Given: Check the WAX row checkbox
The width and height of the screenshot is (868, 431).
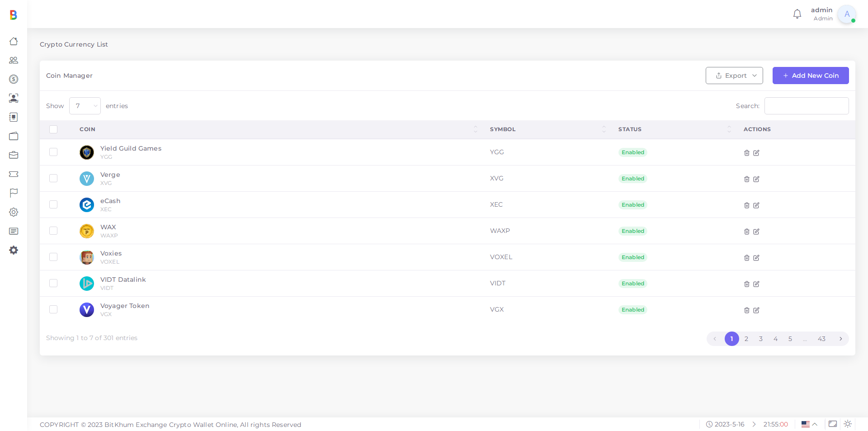Looking at the screenshot, I should pos(53,231).
